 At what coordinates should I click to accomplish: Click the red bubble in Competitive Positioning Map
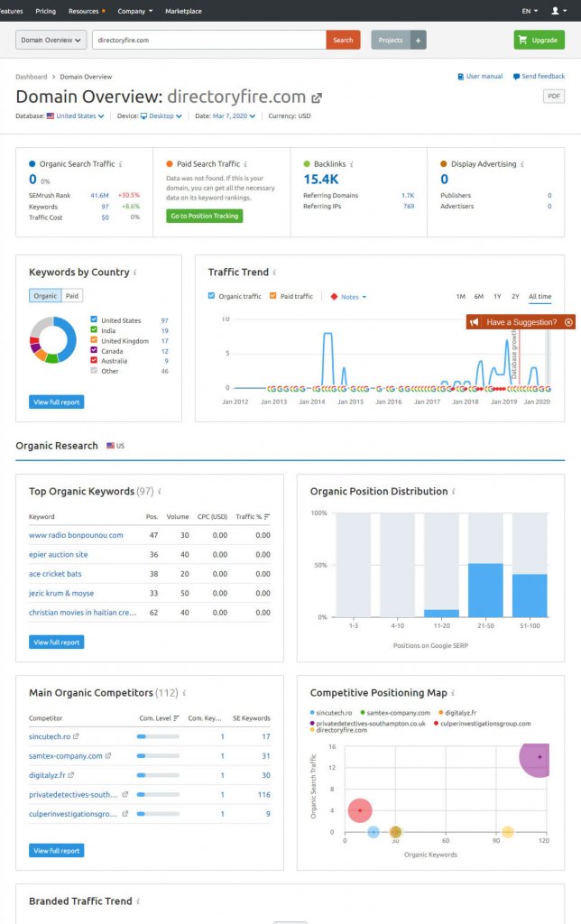click(360, 810)
